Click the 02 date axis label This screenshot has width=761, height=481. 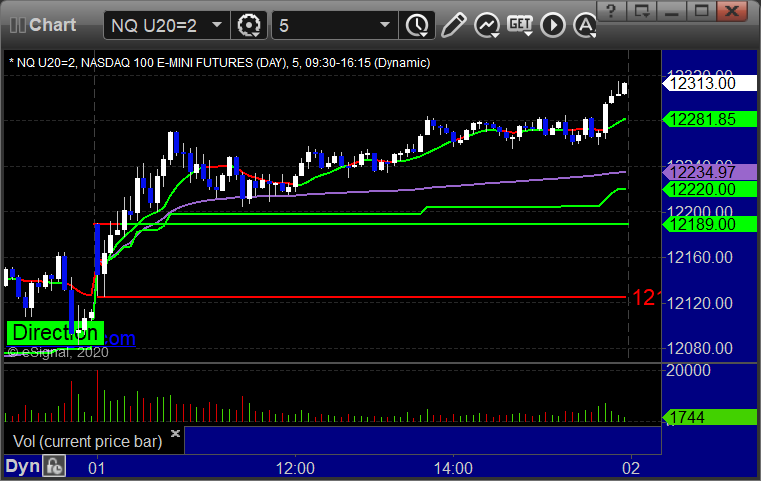click(631, 468)
